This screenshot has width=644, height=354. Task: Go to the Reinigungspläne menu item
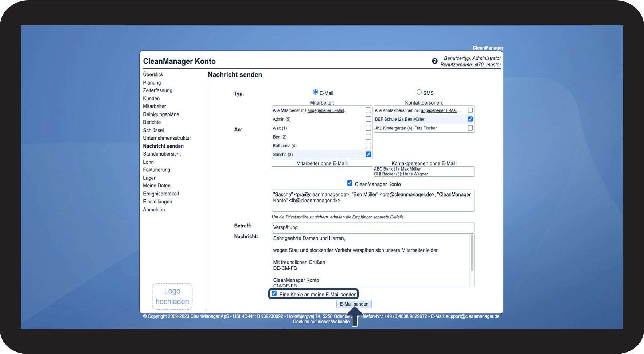(x=161, y=114)
